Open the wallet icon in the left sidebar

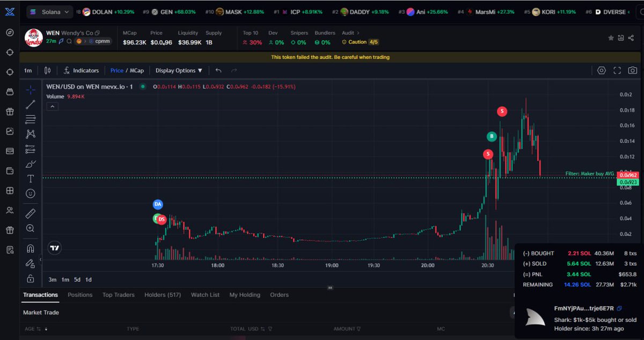[x=10, y=171]
